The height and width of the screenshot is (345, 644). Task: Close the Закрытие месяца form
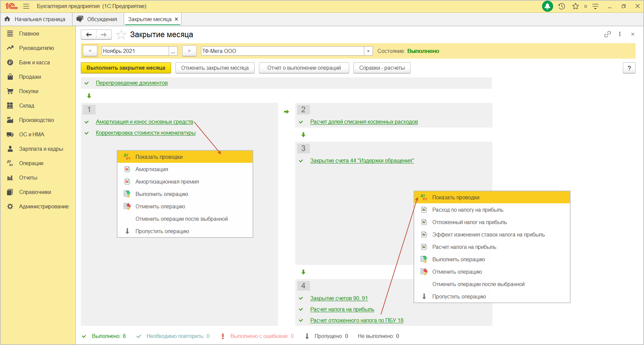pos(633,34)
